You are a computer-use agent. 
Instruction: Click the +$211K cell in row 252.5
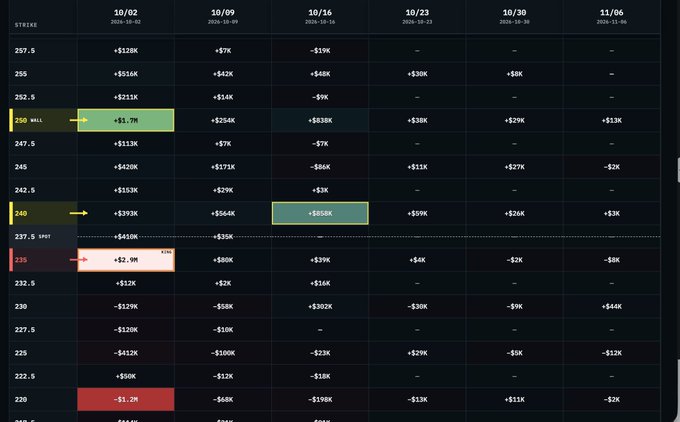pyautogui.click(x=126, y=97)
